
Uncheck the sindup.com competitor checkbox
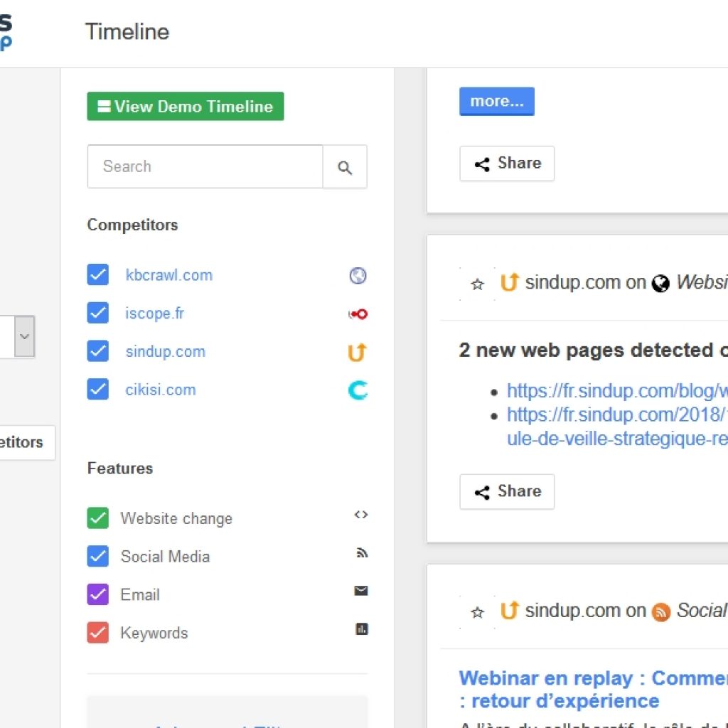[98, 351]
